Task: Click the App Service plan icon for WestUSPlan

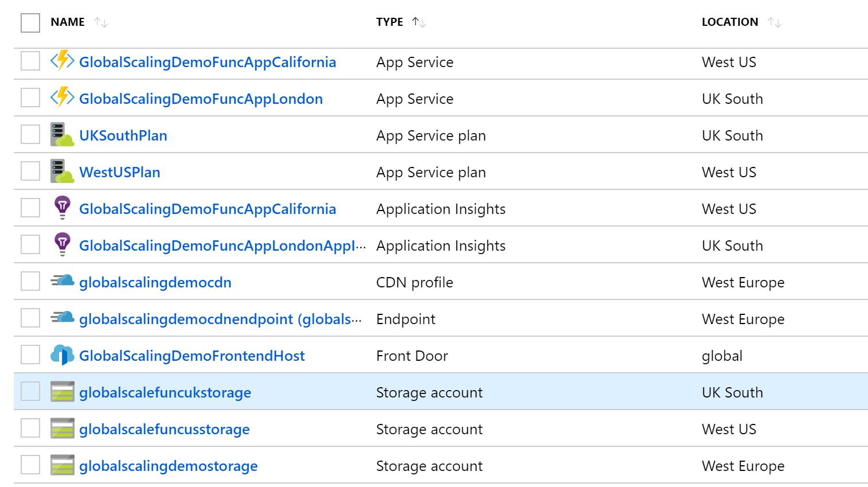Action: (x=62, y=171)
